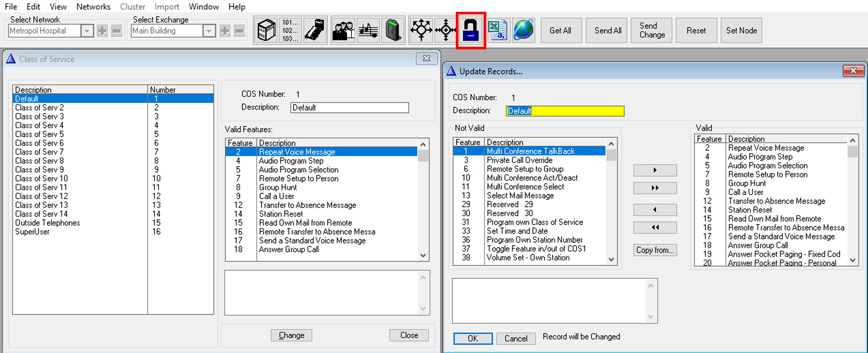
Task: Click the minus button beside Select Exchange
Action: [239, 31]
